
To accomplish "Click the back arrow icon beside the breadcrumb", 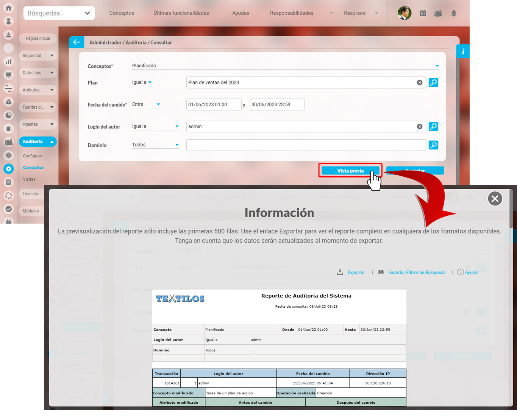I will coord(77,42).
